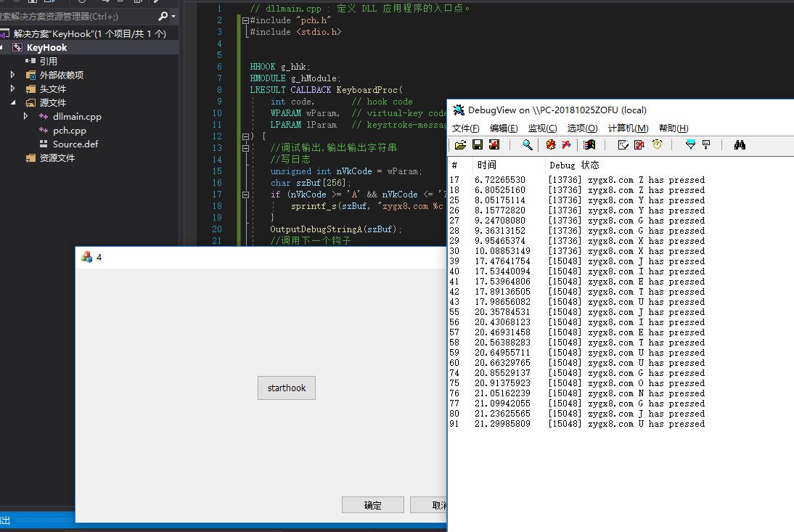Click the 确定 button in the dialog
The image size is (794, 532).
(373, 505)
